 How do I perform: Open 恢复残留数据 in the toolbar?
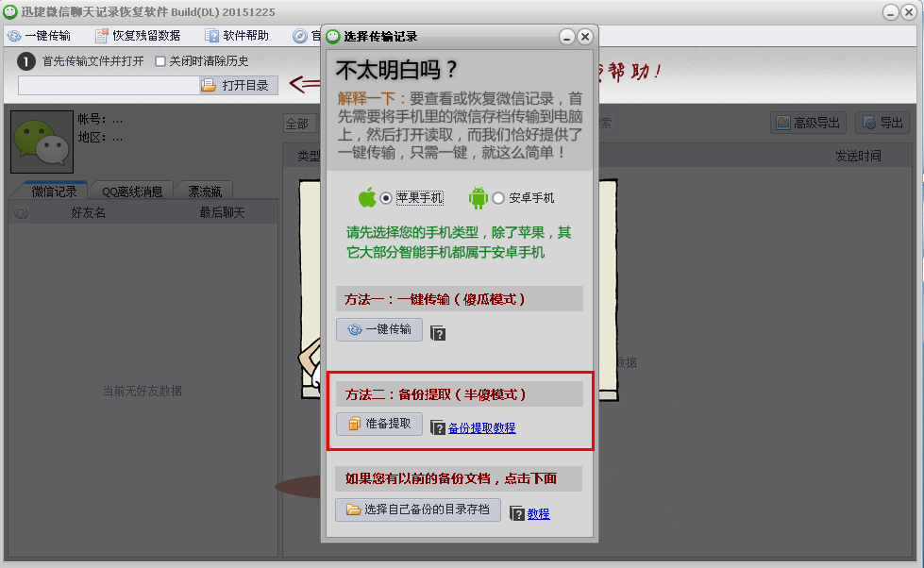[x=138, y=36]
